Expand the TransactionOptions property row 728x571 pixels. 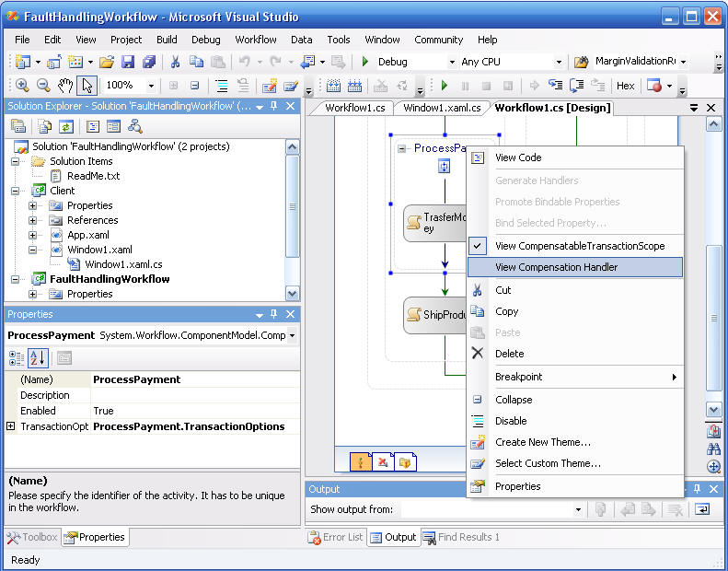(11, 426)
